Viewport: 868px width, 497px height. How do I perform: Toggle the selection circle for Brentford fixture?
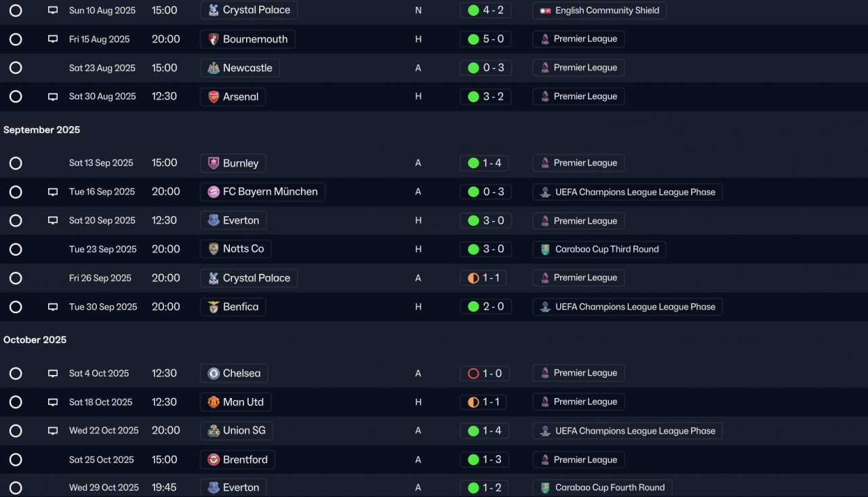[x=16, y=460]
